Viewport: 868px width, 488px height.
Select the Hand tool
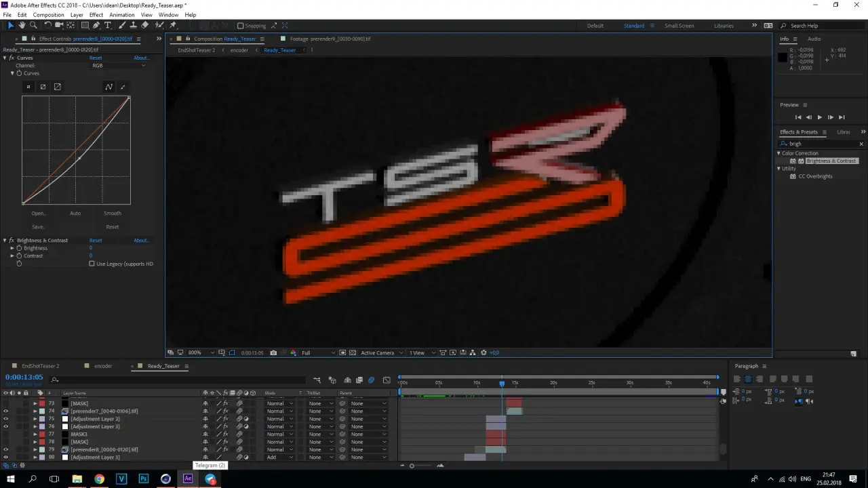click(22, 26)
